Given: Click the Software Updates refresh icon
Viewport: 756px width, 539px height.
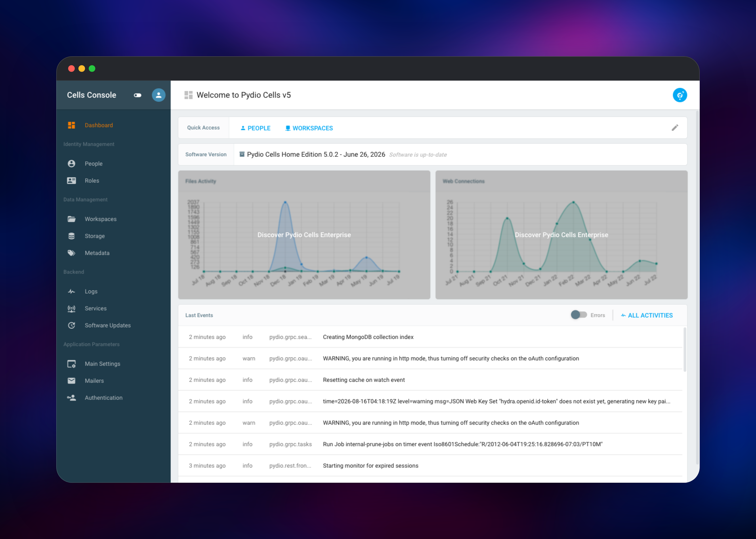Looking at the screenshot, I should point(71,325).
